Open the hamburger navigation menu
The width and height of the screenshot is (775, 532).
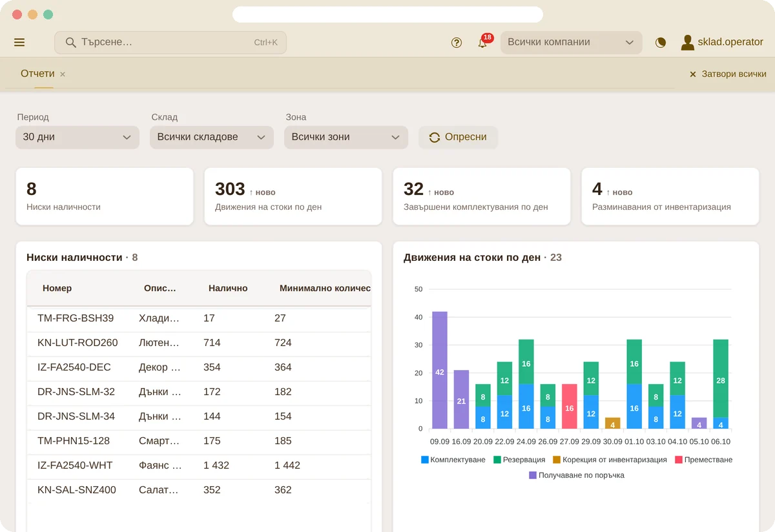click(x=19, y=43)
